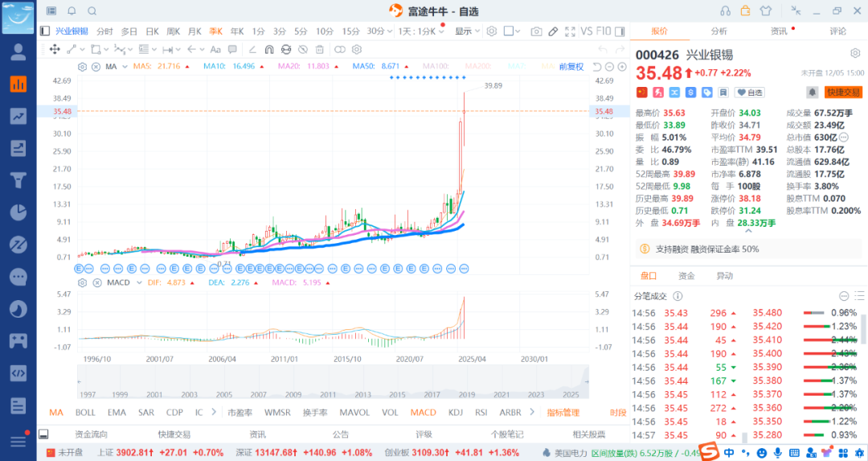Switch to the 资金 tab
This screenshot has width=868, height=461.
click(686, 275)
